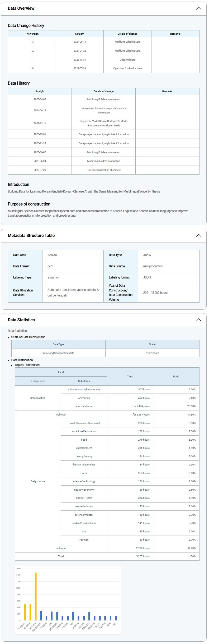Click the 'a movie drama' sub-item

pyautogui.click(x=84, y=406)
